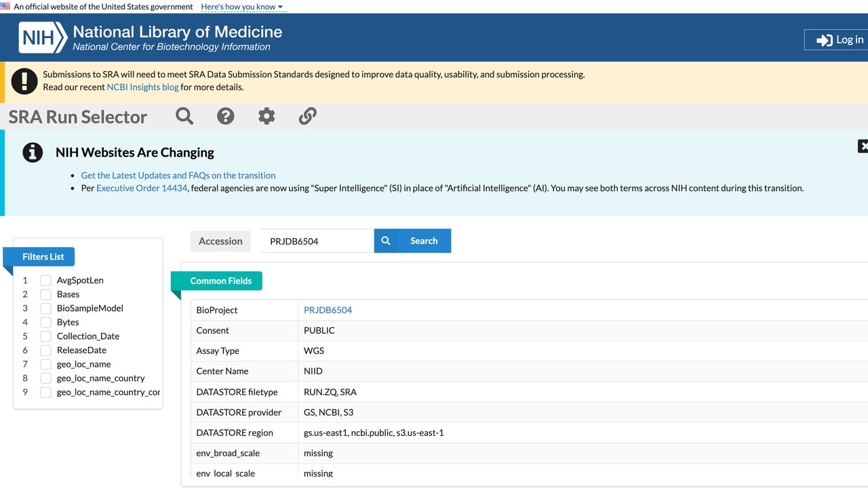Open "Get the Latest Updates and FAQs" link

coord(178,175)
